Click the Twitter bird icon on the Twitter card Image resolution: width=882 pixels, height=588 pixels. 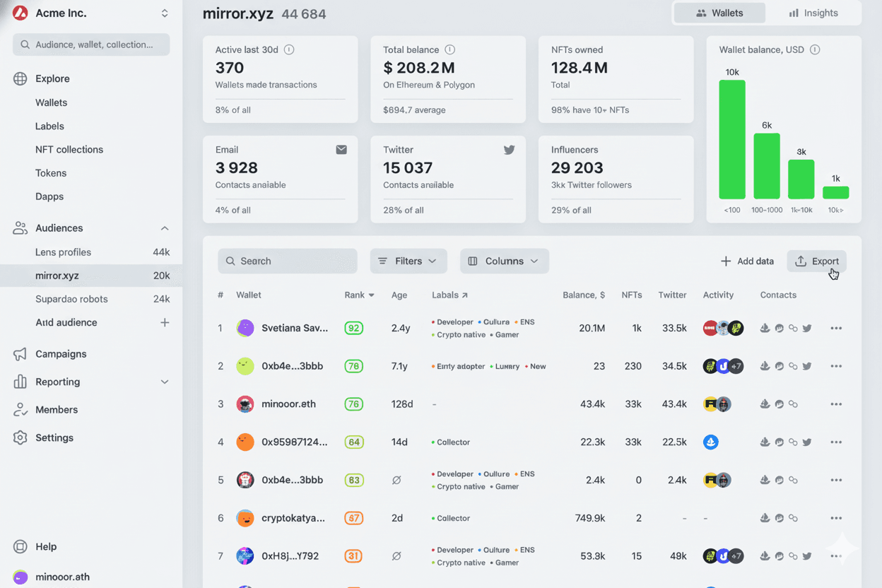coord(509,149)
